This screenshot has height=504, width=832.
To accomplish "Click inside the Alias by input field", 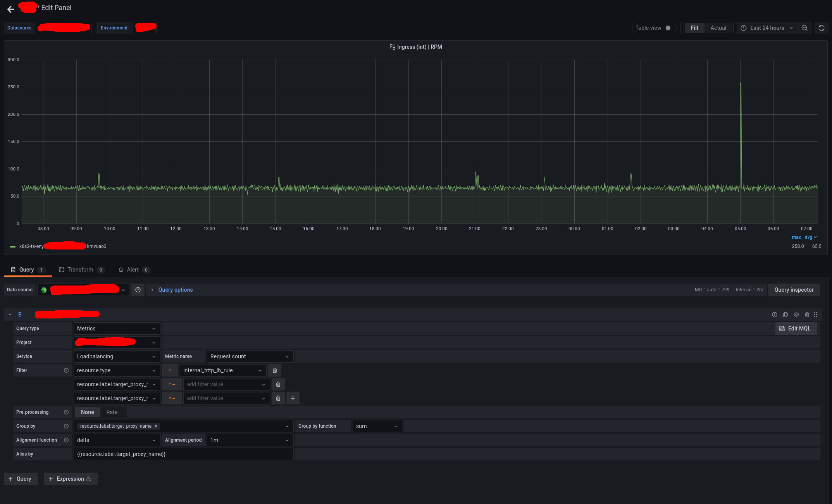I will coord(183,454).
